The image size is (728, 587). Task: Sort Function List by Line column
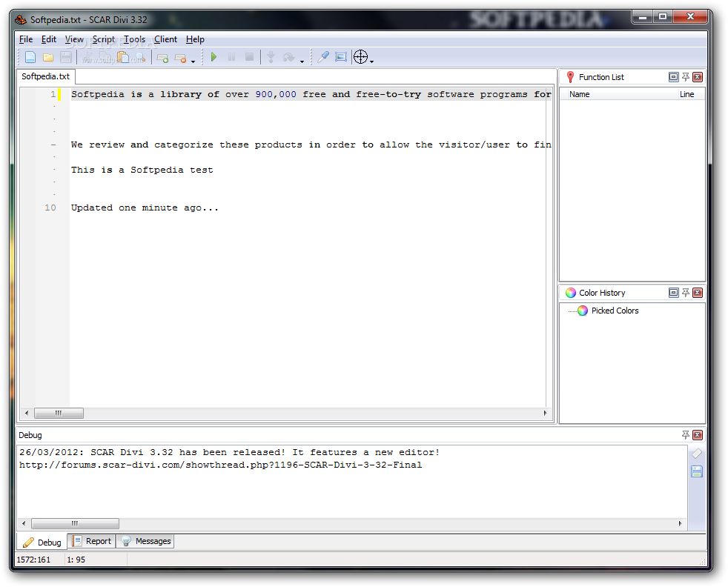click(686, 94)
